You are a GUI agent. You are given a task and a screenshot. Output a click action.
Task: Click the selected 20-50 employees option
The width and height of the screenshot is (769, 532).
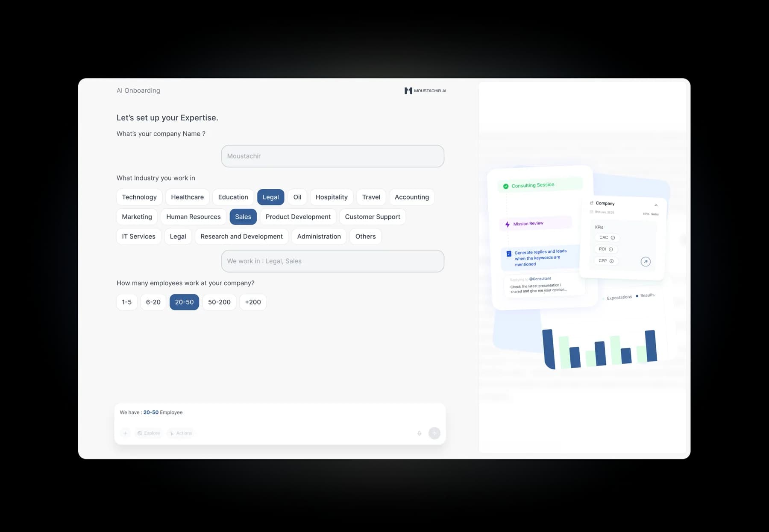(184, 302)
